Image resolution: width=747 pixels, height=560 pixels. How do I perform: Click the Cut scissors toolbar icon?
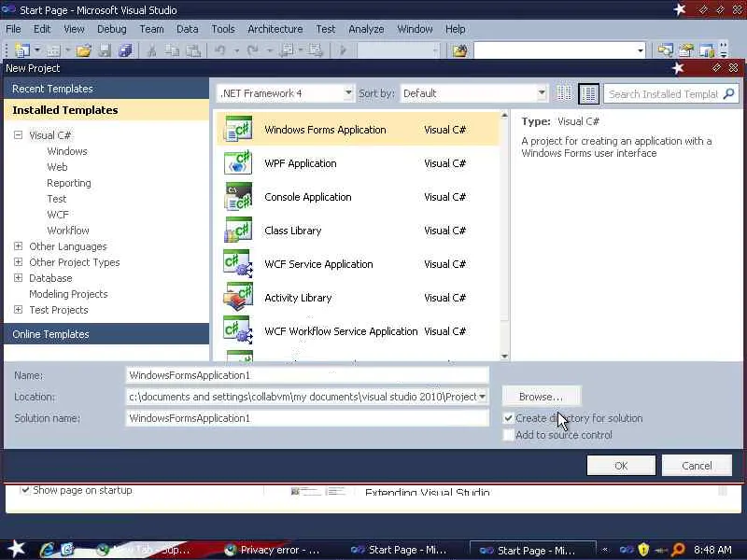(151, 50)
